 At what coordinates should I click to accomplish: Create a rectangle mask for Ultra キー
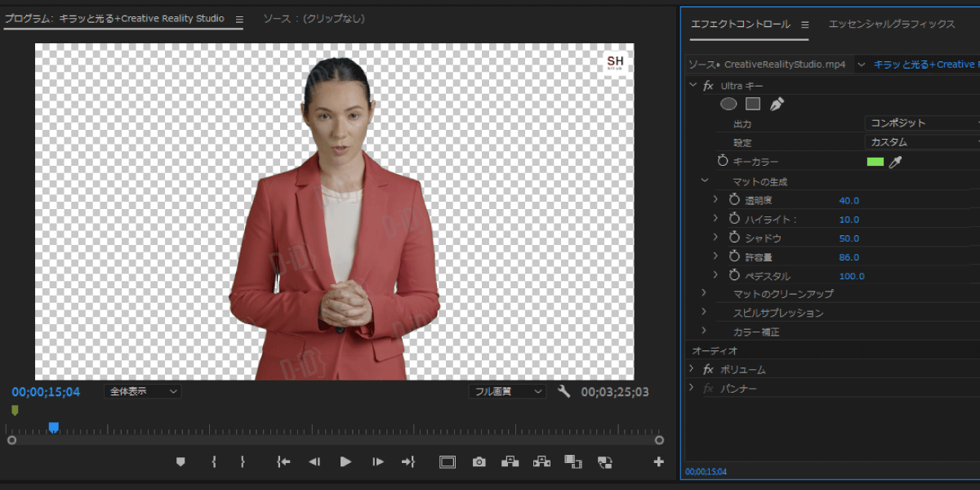pos(753,104)
